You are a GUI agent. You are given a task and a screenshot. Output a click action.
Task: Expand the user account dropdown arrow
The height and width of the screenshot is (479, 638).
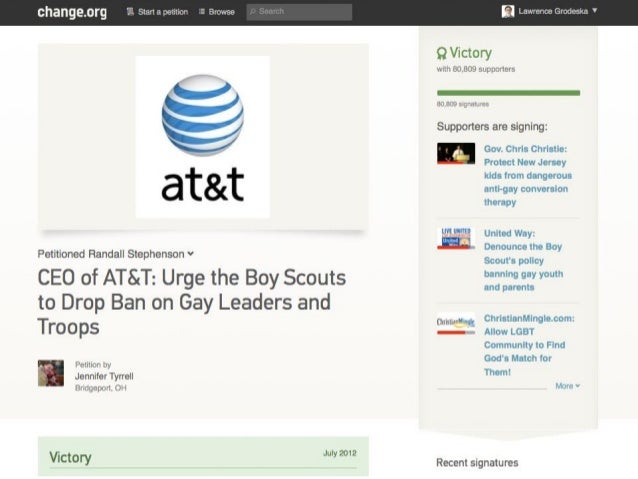click(x=594, y=11)
